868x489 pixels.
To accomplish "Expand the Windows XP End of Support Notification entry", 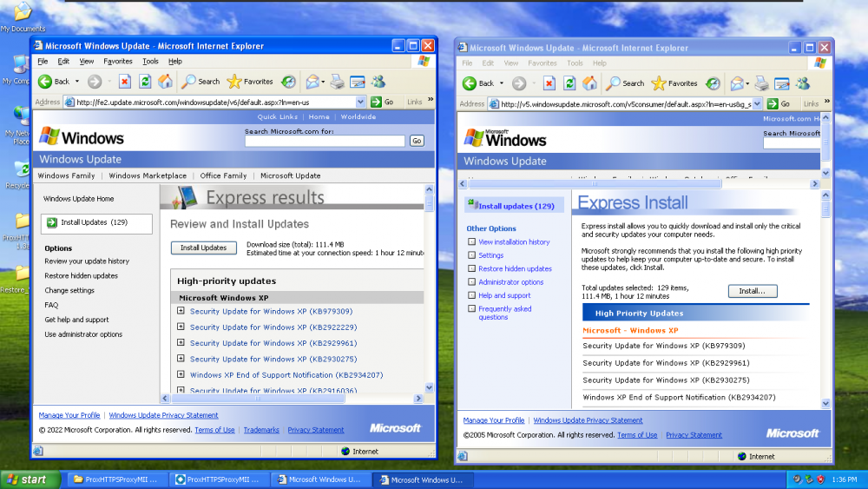I will [181, 375].
